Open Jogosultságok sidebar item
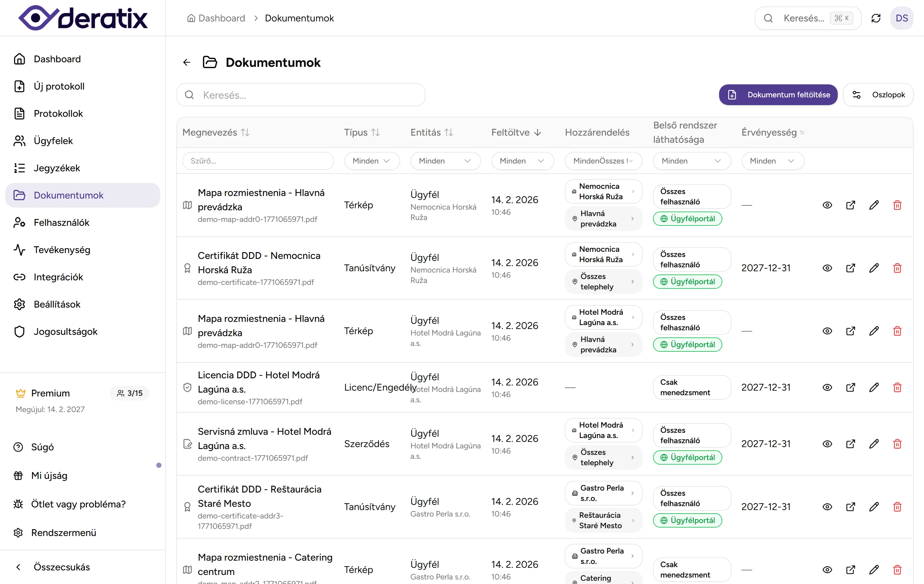This screenshot has width=924, height=584. 65,331
